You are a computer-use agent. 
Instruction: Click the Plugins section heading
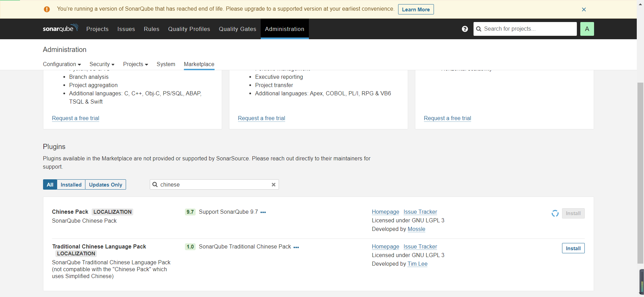pyautogui.click(x=54, y=147)
